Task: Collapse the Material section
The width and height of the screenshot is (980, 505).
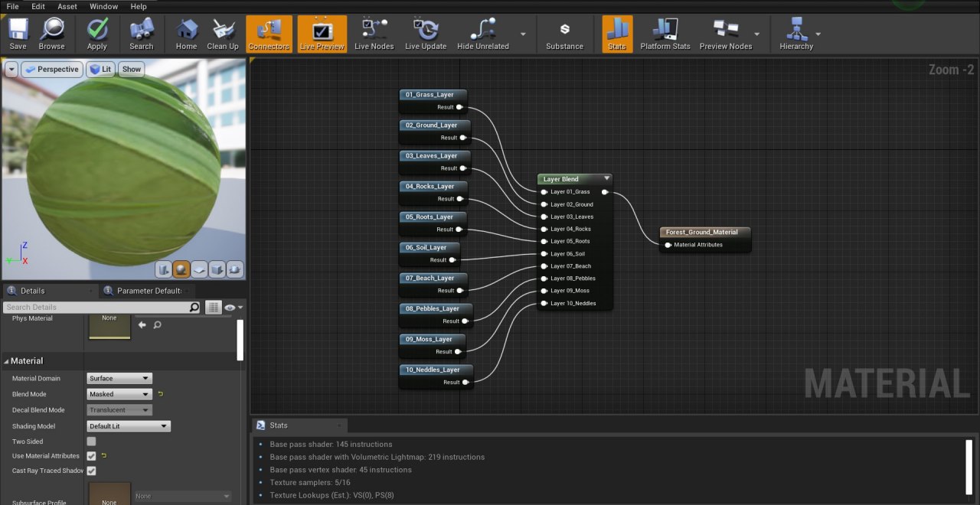Action: coord(7,361)
